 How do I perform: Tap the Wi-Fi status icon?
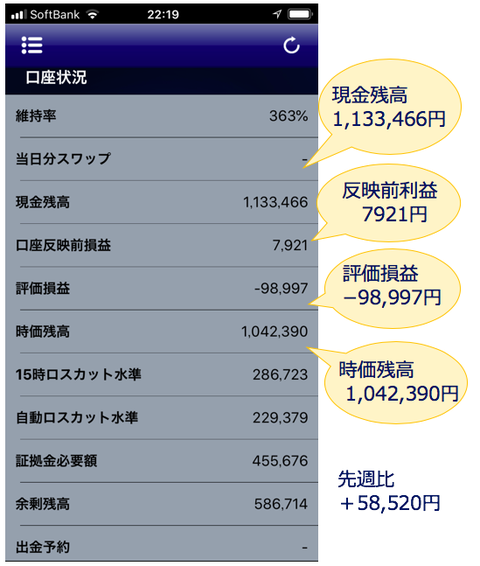point(92,14)
